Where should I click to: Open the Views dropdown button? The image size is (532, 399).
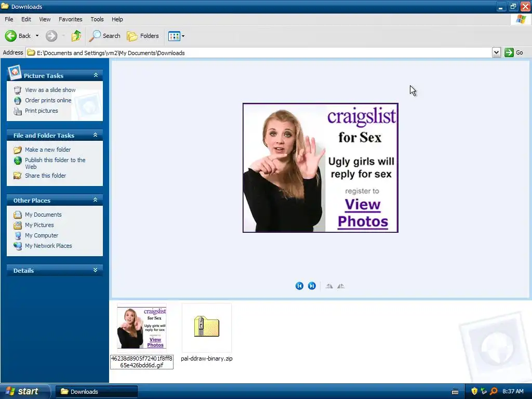(177, 36)
